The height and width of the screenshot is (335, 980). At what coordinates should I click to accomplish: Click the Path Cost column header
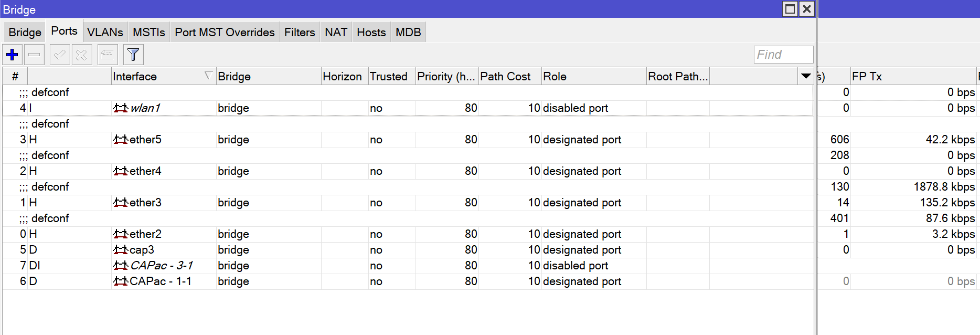(x=505, y=76)
